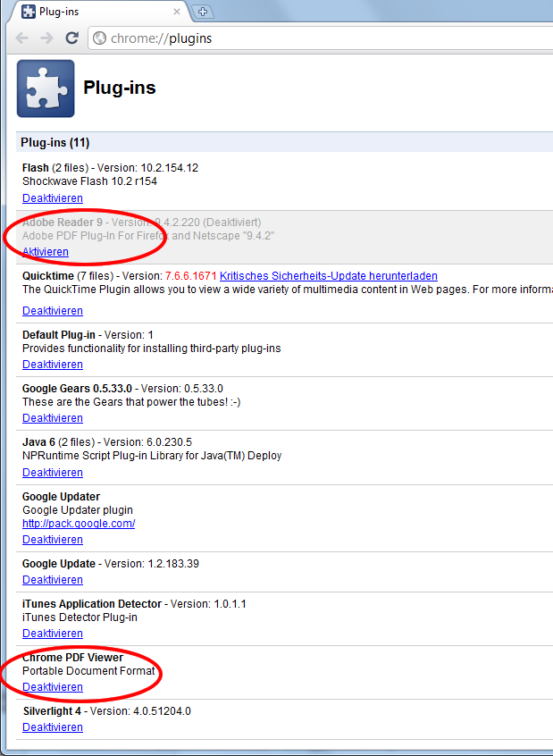The image size is (553, 756).
Task: Click the Silverlight 4 Version 4.0.51204.0 line
Action: (x=107, y=710)
